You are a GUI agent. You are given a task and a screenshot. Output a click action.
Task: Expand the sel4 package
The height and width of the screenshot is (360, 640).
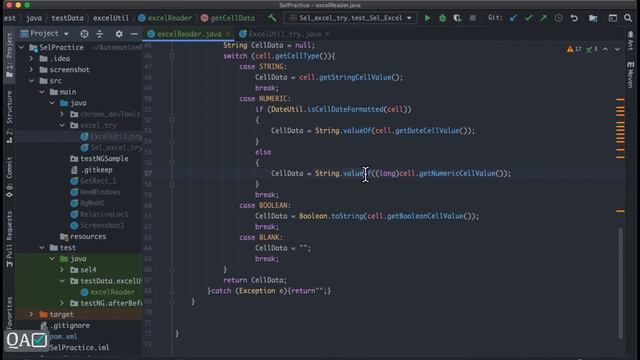(62, 270)
